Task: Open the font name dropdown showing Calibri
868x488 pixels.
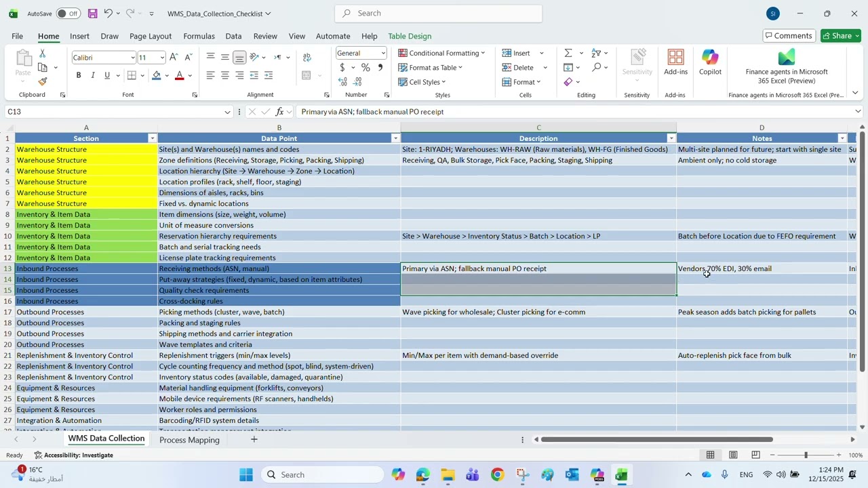Action: click(x=104, y=58)
